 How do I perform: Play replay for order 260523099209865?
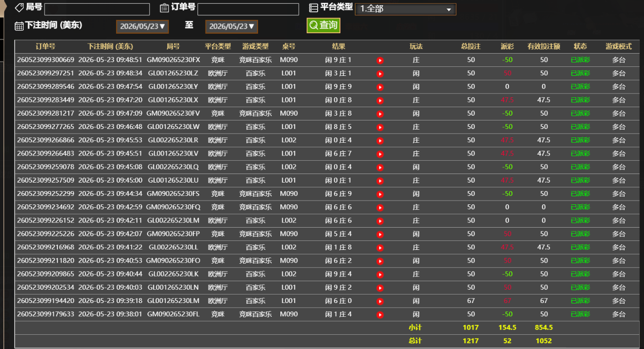click(x=380, y=274)
